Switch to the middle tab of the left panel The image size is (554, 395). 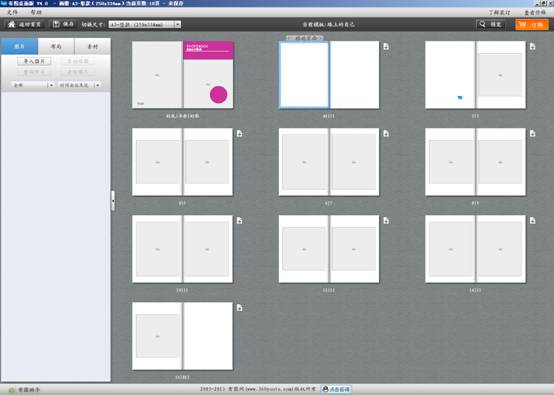tap(56, 46)
